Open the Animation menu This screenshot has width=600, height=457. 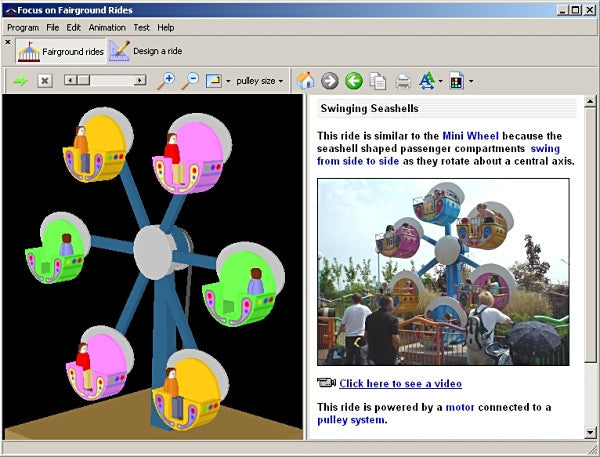click(107, 27)
